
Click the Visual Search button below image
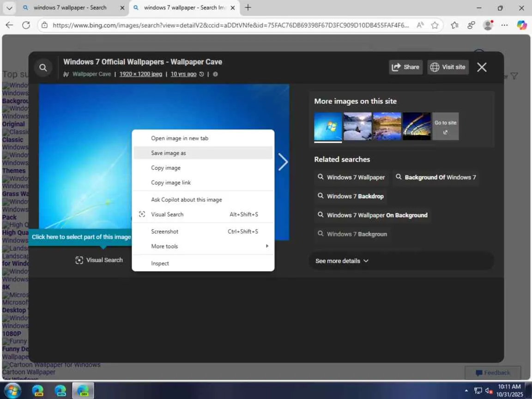99,260
